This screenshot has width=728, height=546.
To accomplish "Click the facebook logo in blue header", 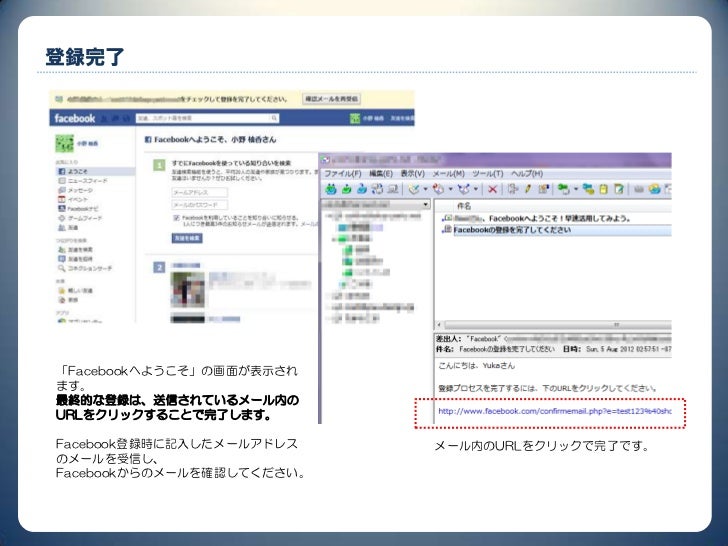I will [75, 118].
